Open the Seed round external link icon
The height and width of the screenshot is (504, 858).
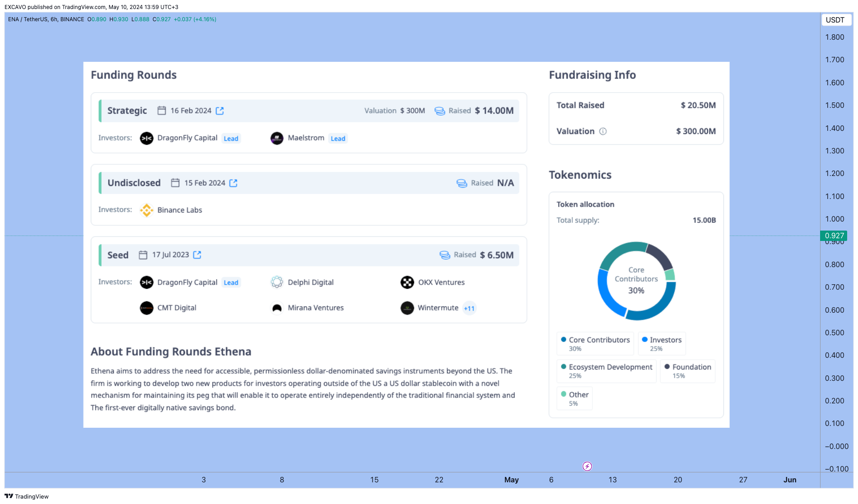(197, 255)
